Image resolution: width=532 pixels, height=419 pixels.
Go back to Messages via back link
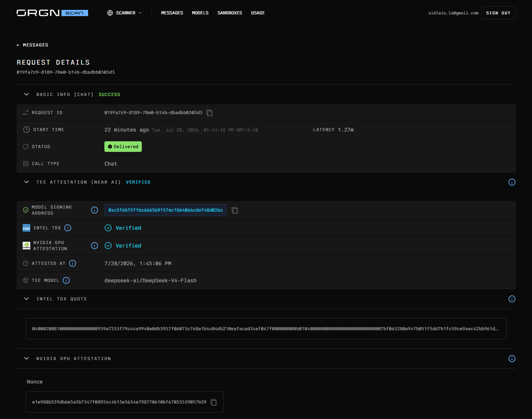[33, 45]
